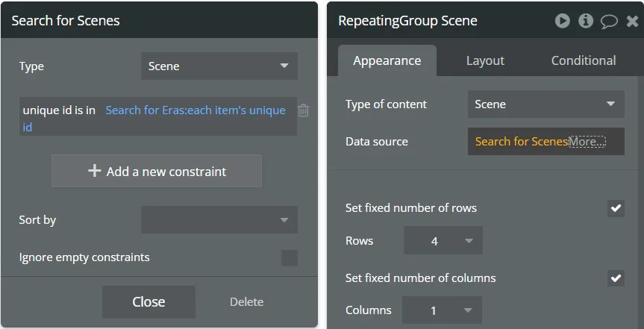This screenshot has height=329, width=644.
Task: Open the Type dropdown showing Scene
Action: (x=219, y=66)
